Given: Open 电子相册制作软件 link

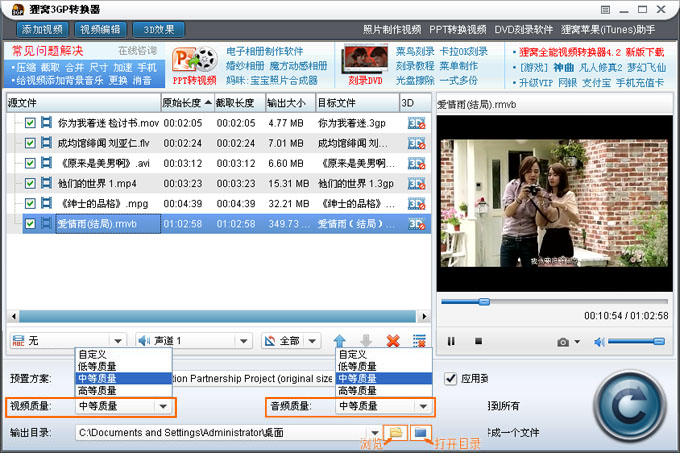Looking at the screenshot, I should [265, 51].
